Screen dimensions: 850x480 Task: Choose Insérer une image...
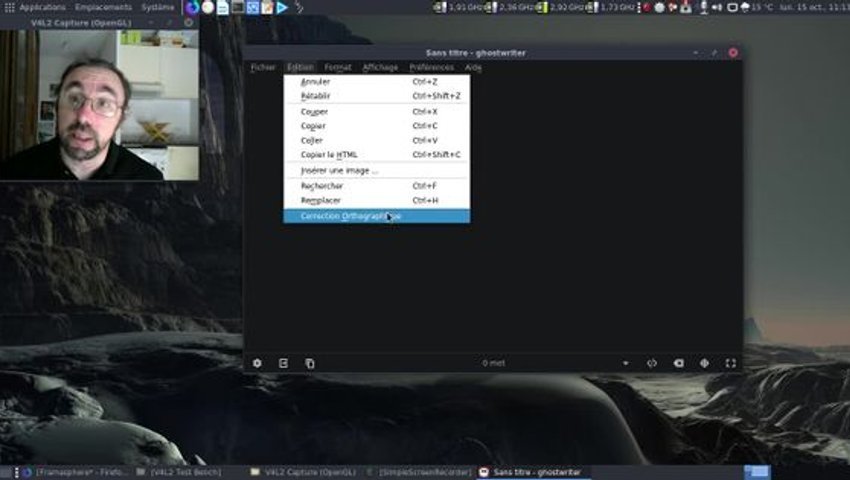click(377, 170)
